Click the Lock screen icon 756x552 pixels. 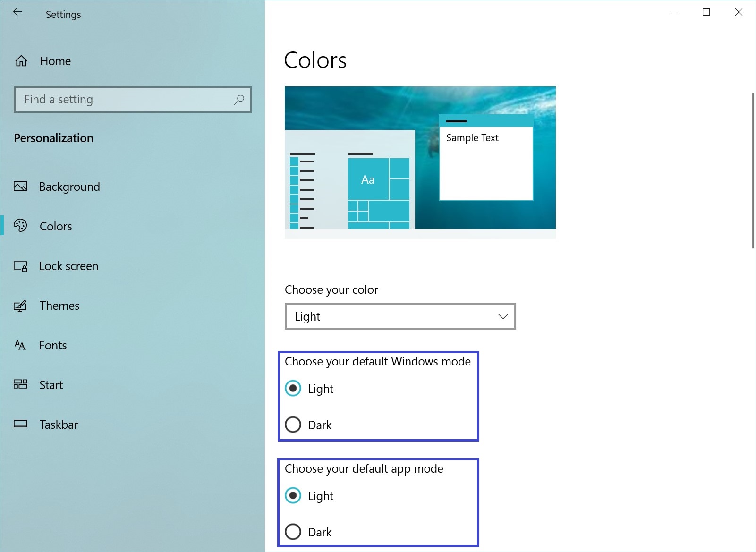[20, 266]
